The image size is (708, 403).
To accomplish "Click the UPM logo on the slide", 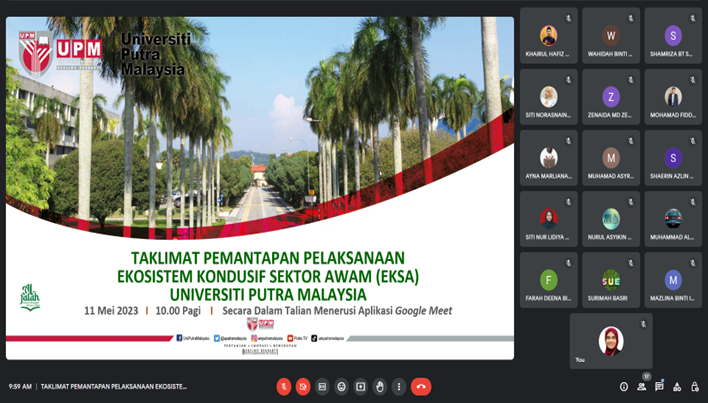I will coord(61,54).
